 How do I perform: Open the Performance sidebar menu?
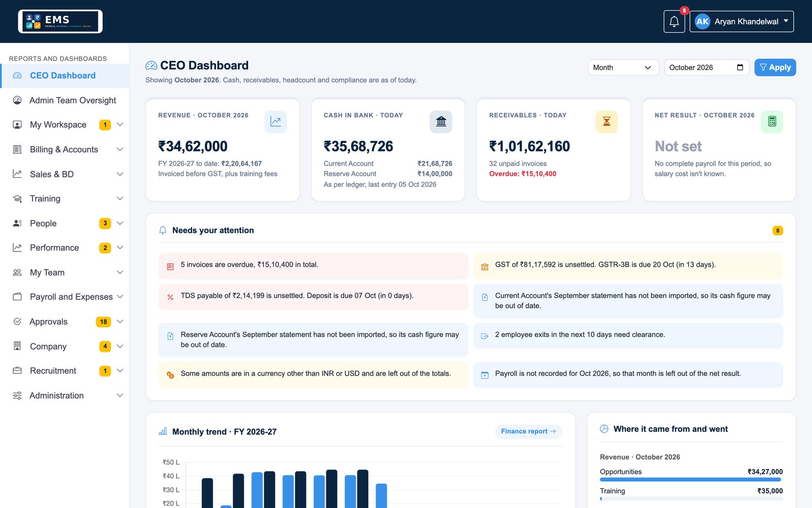coord(64,248)
